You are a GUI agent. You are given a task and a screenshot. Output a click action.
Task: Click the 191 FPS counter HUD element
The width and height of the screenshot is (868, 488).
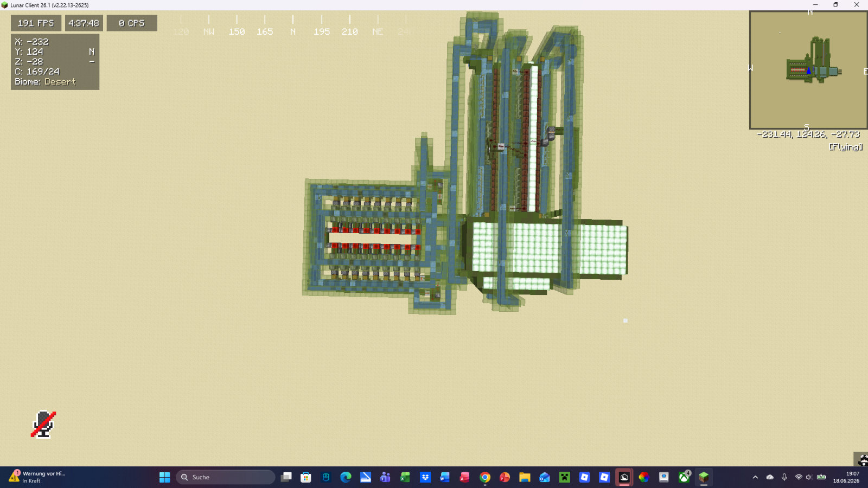click(36, 23)
